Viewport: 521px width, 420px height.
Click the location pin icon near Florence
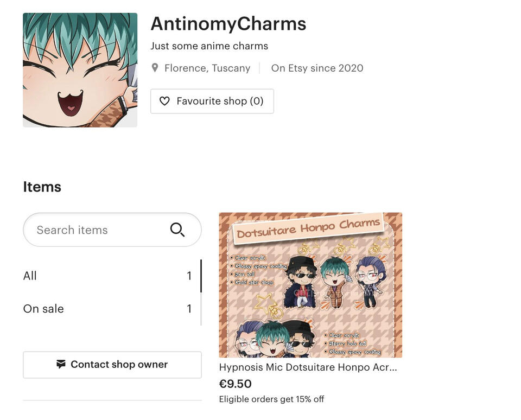[x=155, y=68]
